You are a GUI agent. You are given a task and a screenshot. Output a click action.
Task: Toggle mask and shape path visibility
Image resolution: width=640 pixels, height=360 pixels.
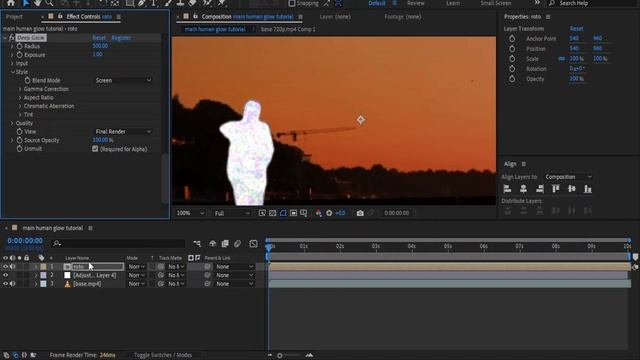pyautogui.click(x=283, y=213)
